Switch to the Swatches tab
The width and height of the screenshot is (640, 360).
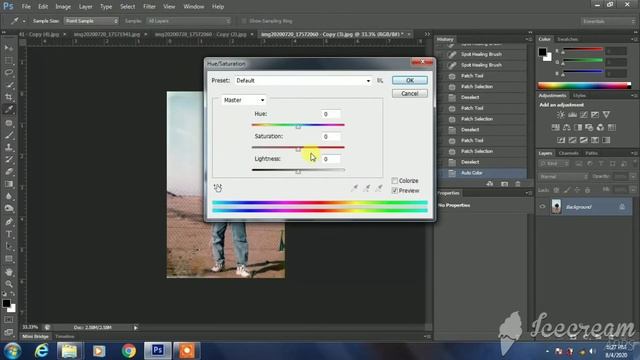pyautogui.click(x=567, y=39)
